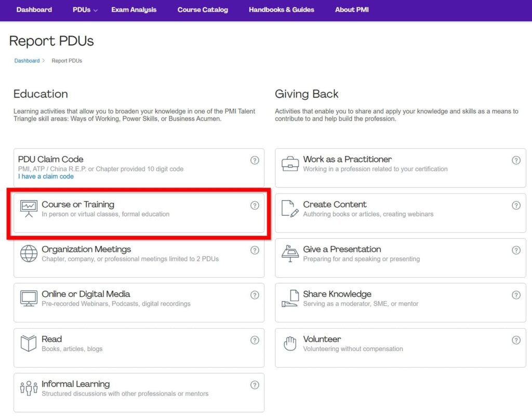532x417 pixels.
Task: Click the Course or Training presentation board icon
Action: pos(29,208)
